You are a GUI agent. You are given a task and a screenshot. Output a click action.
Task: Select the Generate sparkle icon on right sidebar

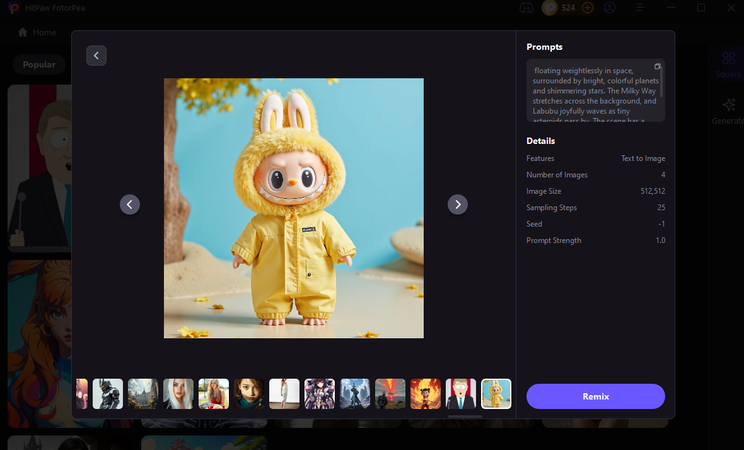click(729, 105)
